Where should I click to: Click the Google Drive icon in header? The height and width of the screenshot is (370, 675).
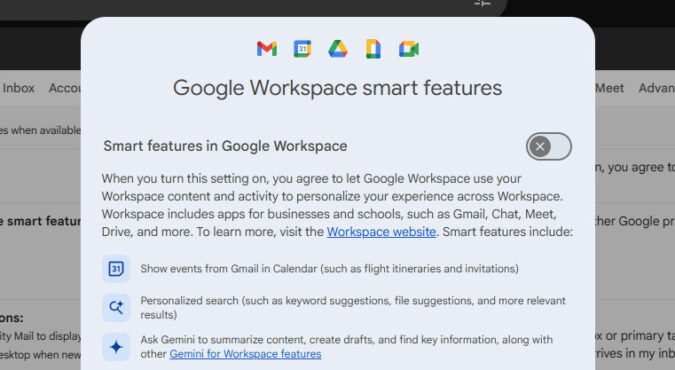[x=338, y=49]
